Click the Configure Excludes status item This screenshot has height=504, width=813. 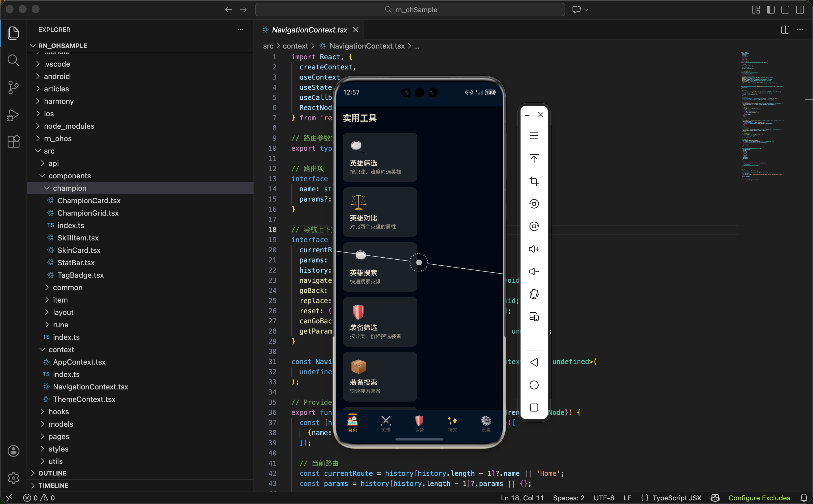[x=759, y=498]
